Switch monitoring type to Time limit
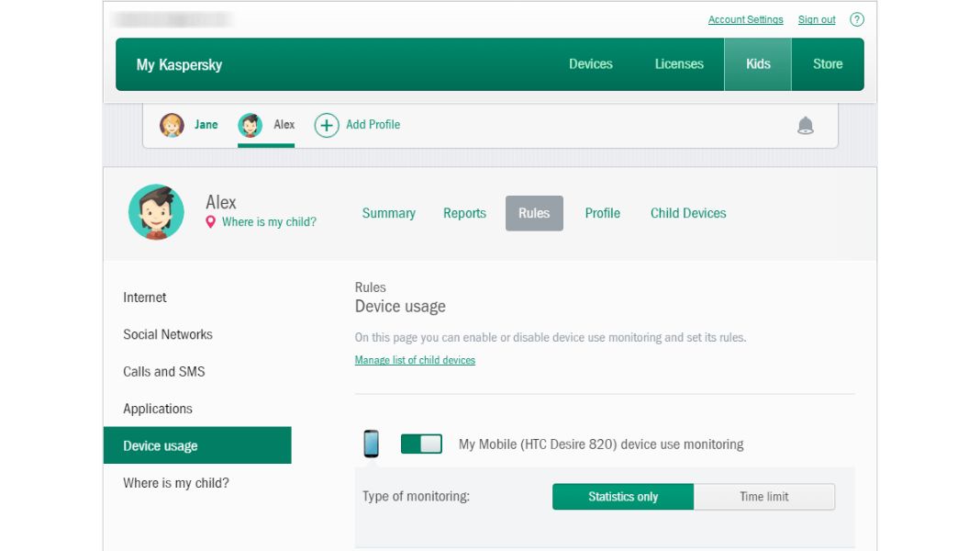Image resolution: width=980 pixels, height=551 pixels. pyautogui.click(x=764, y=497)
